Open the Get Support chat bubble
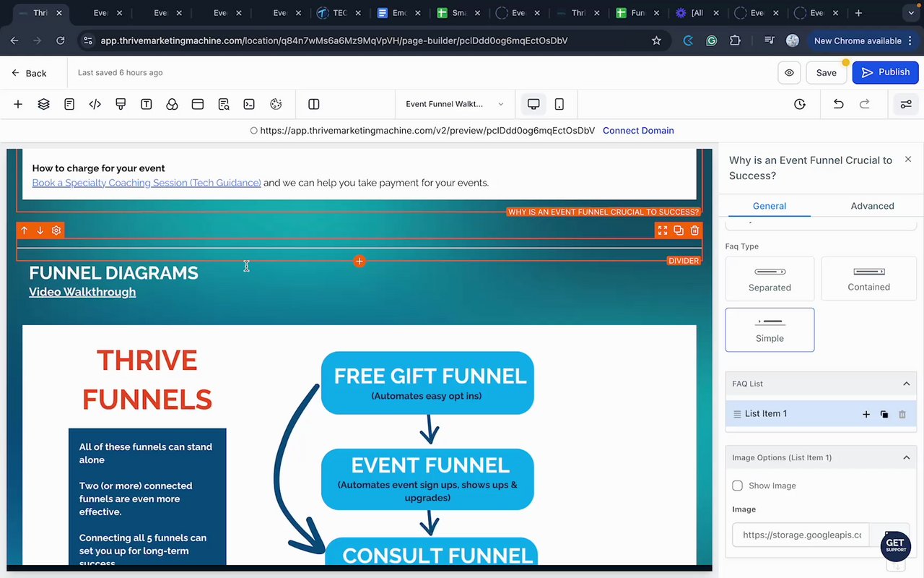 895,545
